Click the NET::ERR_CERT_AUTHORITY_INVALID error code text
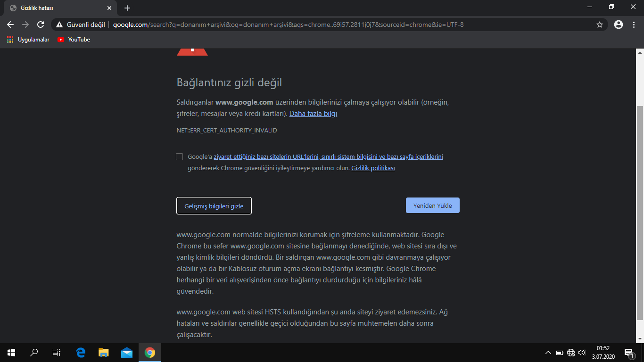Image resolution: width=644 pixels, height=362 pixels. pyautogui.click(x=227, y=131)
